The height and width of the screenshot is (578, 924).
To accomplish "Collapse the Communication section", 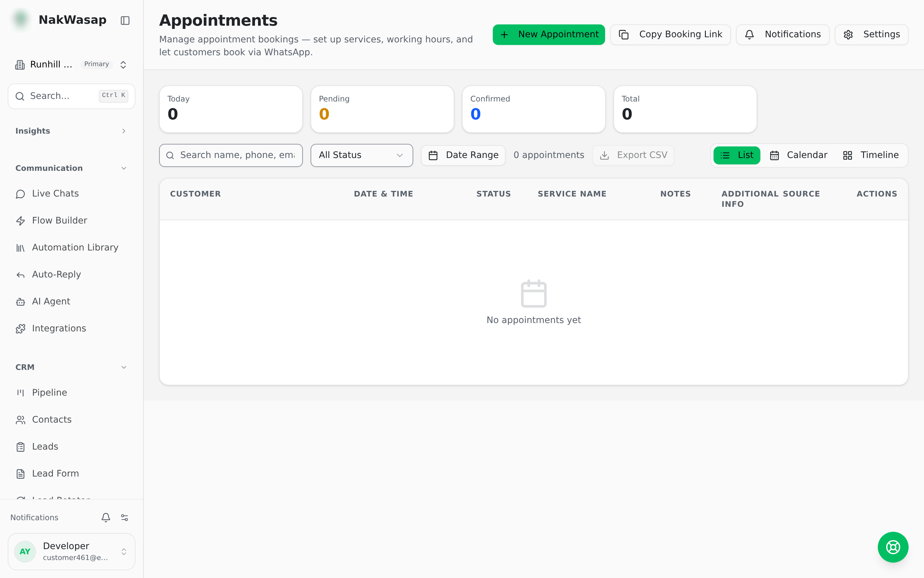I will pos(72,168).
